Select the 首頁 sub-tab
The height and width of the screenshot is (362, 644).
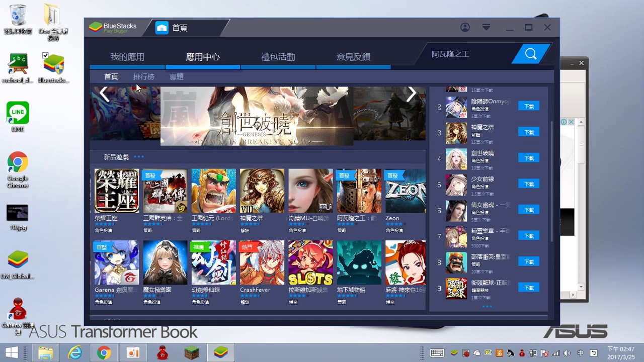(x=111, y=77)
